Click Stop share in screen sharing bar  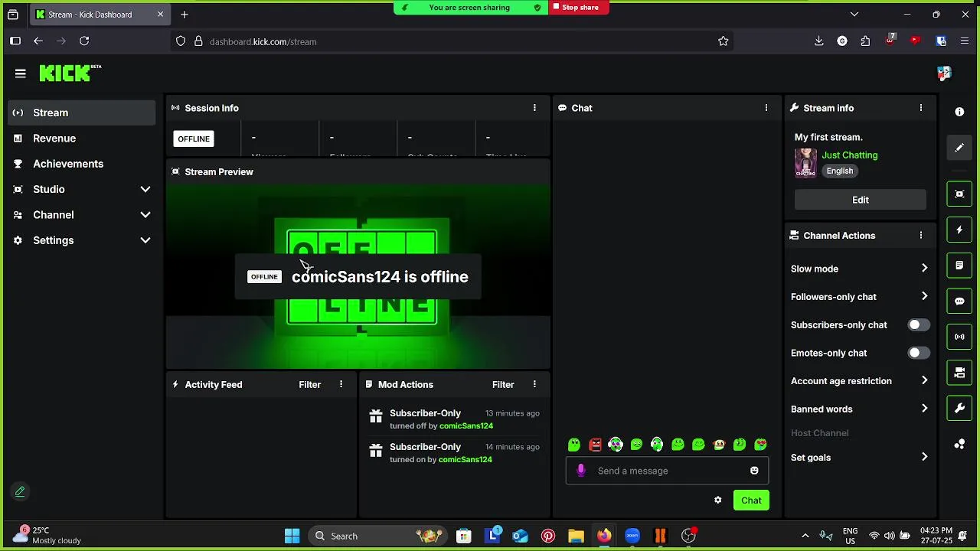(x=580, y=8)
